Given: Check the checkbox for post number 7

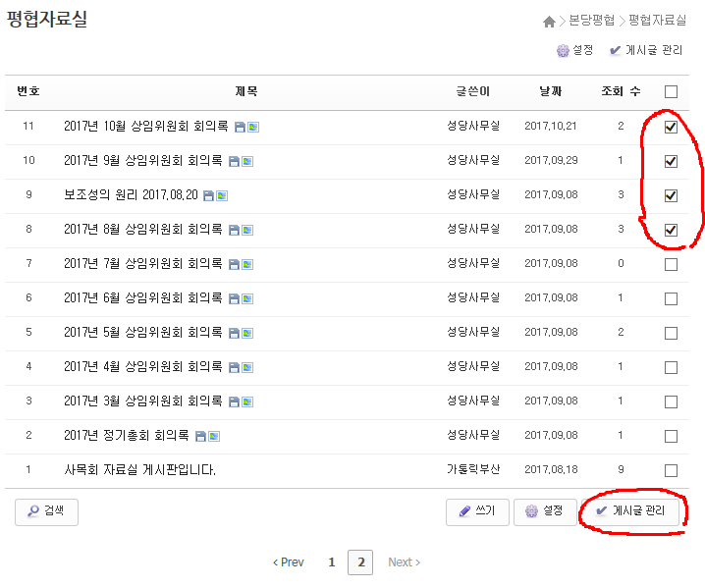Looking at the screenshot, I should pyautogui.click(x=671, y=264).
